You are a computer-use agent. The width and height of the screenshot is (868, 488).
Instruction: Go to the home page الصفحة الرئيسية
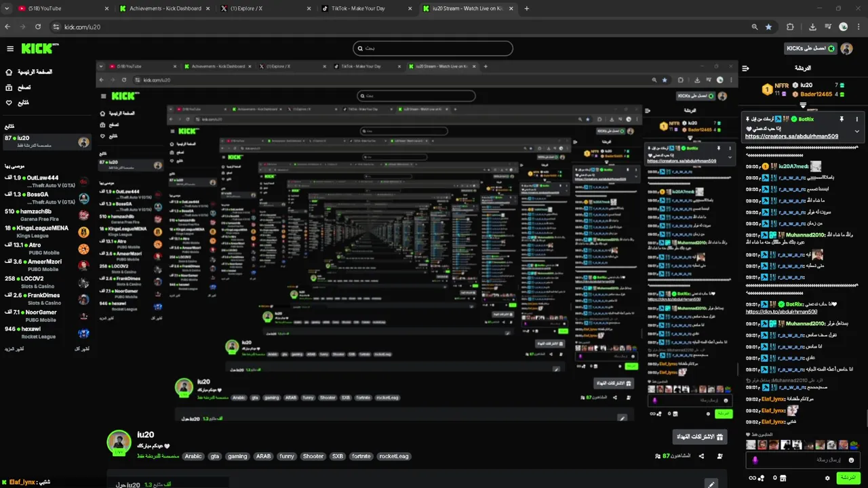[28, 72]
